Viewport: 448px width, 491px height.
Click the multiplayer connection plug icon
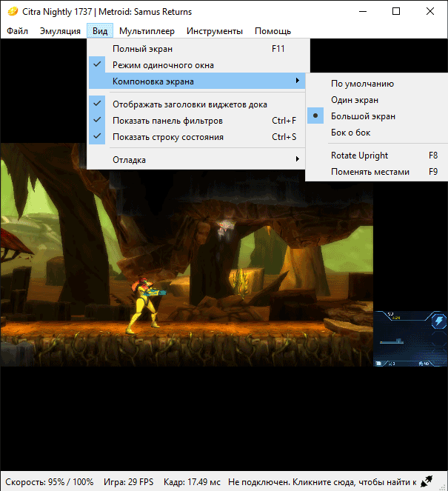pos(427,481)
